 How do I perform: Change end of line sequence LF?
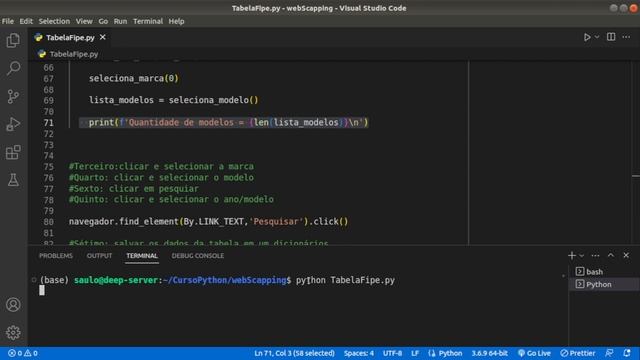pos(415,353)
